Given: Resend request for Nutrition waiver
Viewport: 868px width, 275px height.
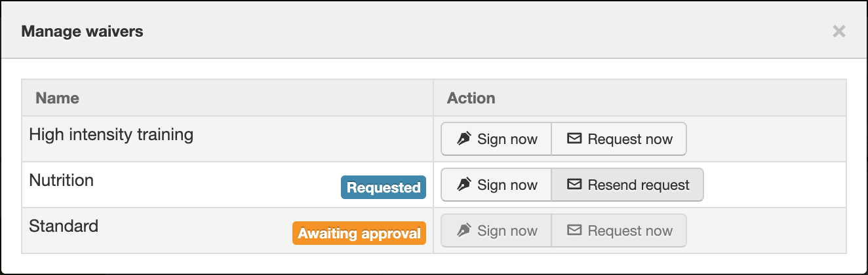Looking at the screenshot, I should coord(627,185).
